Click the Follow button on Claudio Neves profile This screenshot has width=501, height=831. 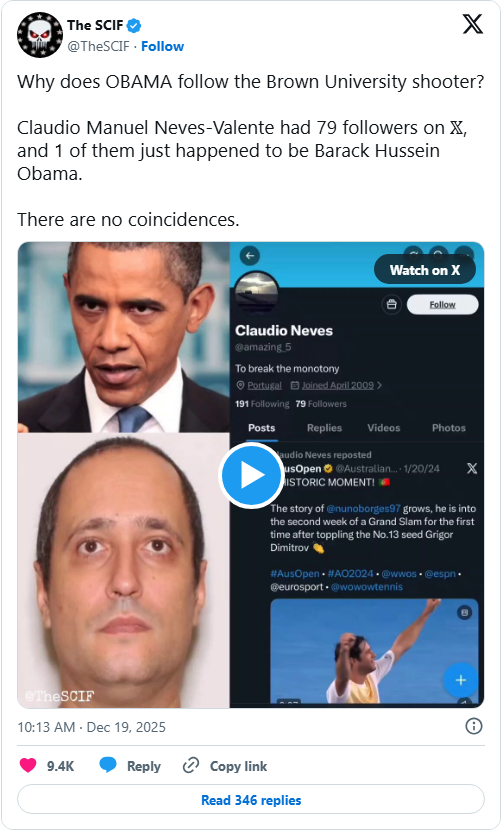pyautogui.click(x=442, y=305)
